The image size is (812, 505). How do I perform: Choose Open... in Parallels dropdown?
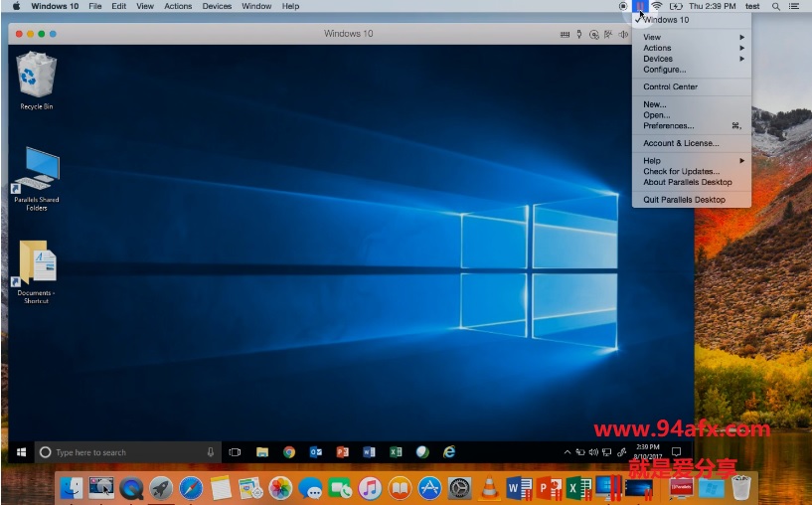692,115
